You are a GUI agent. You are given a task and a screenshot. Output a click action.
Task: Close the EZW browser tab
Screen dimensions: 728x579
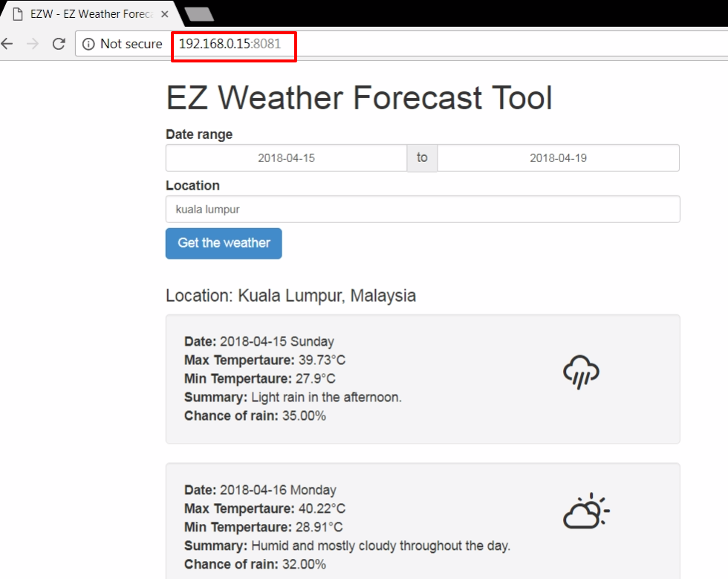(164, 14)
